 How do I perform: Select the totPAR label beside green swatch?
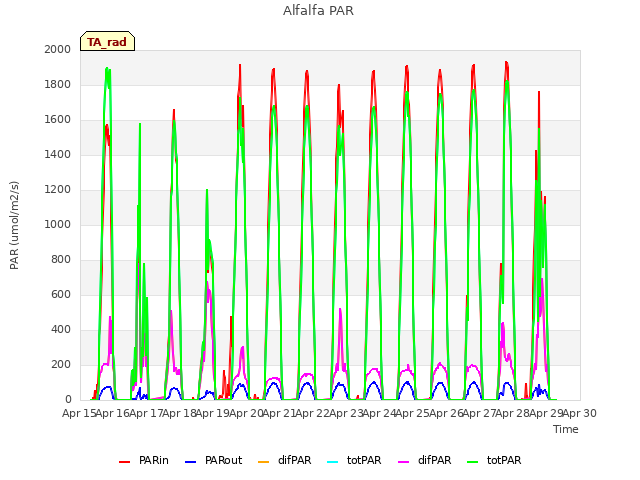tap(504, 460)
